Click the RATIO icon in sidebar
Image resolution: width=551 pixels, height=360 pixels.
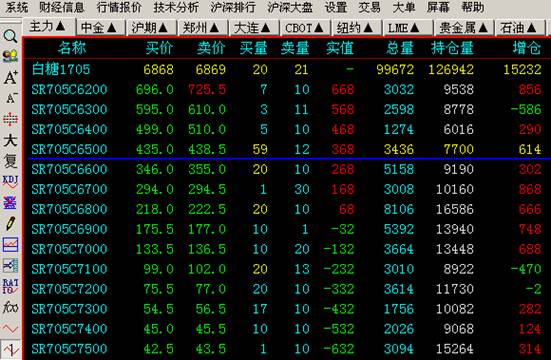[x=10, y=286]
